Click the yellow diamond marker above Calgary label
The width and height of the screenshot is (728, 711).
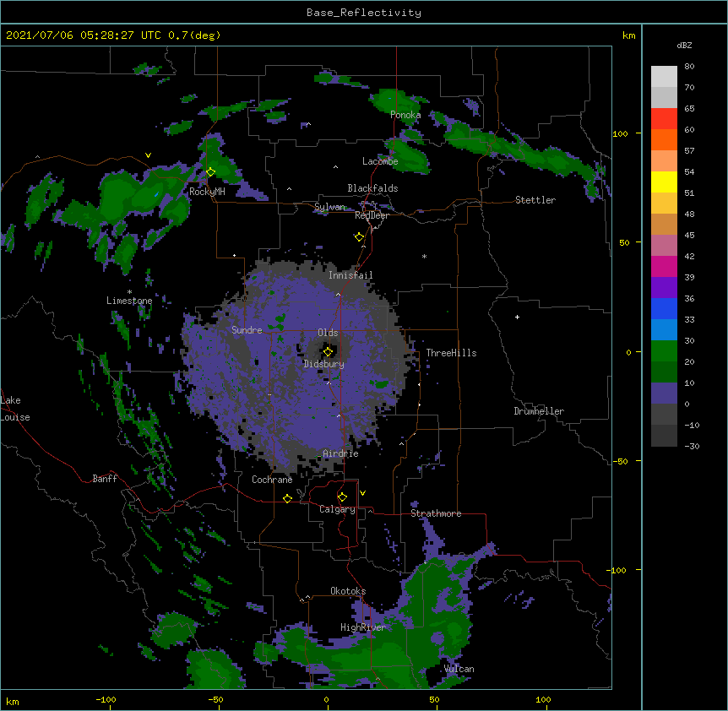[342, 497]
